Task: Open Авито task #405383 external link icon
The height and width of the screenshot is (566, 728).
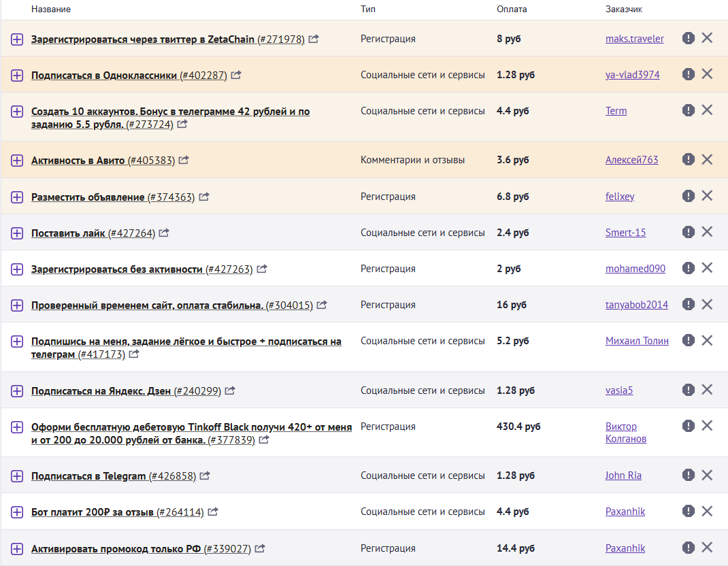Action: pos(184,160)
